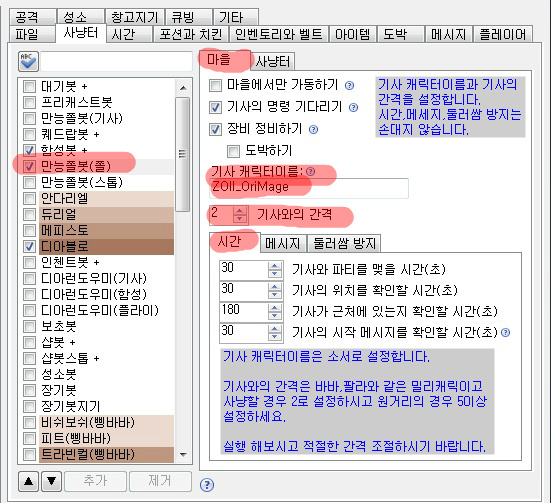Switch to the 플레이어 tab
This screenshot has width=551, height=503.
(503, 34)
